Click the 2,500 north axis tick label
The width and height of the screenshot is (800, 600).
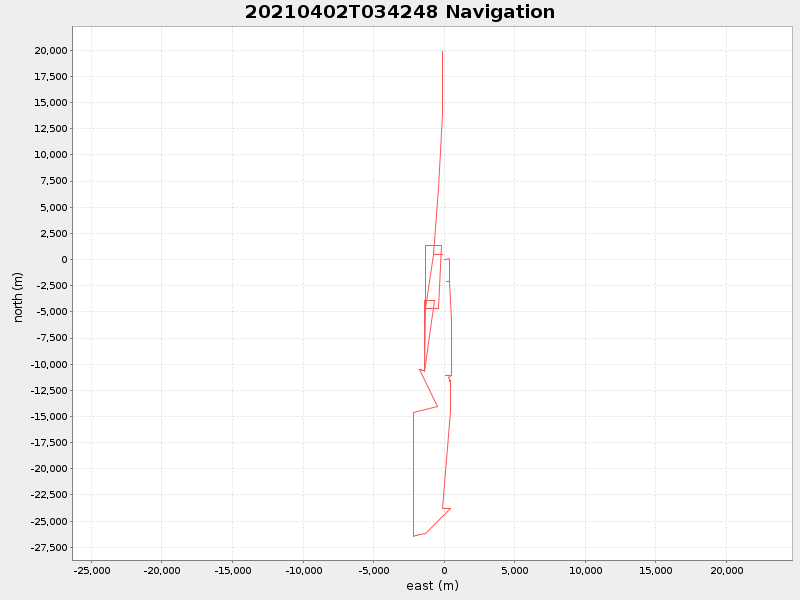(x=53, y=234)
